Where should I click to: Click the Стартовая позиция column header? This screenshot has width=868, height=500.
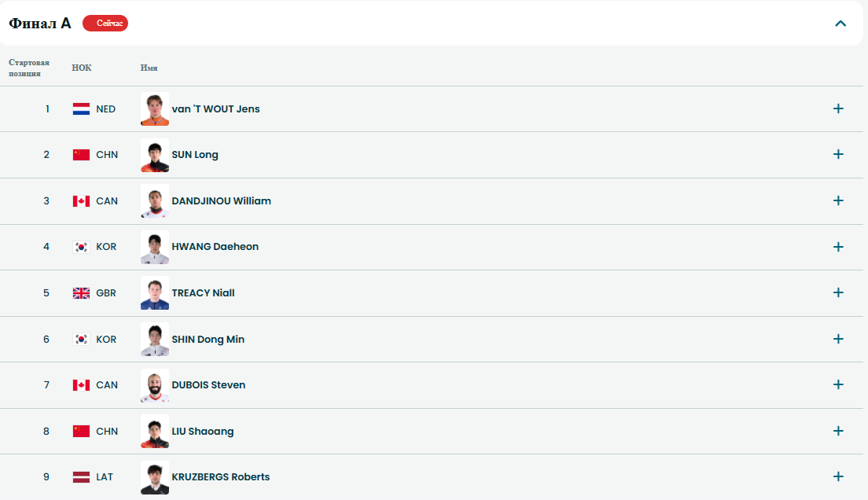click(29, 68)
